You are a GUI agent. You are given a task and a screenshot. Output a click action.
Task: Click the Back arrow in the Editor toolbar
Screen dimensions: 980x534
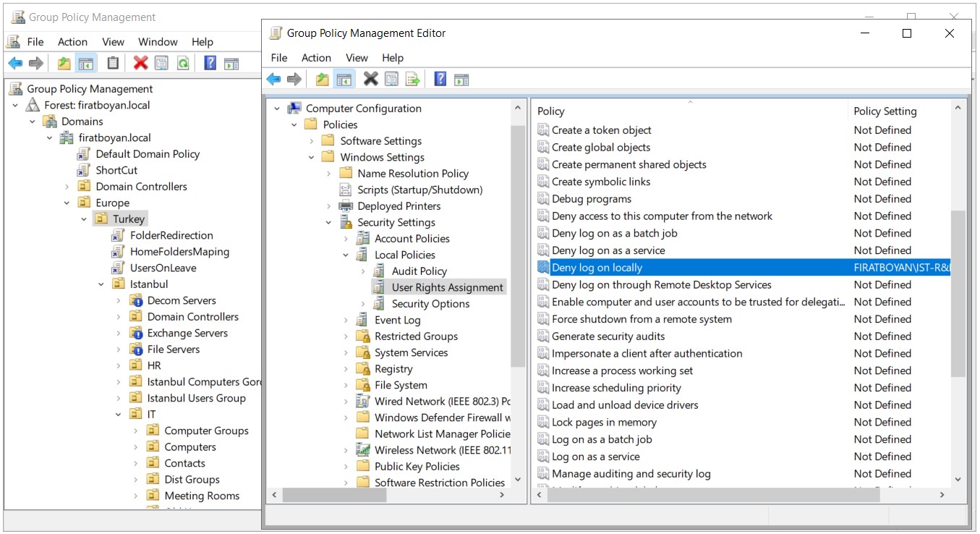coord(273,79)
